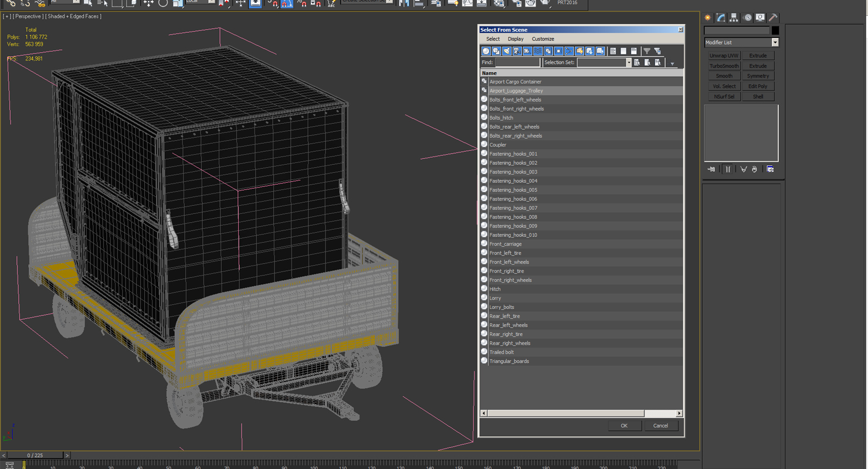Viewport: 868px width, 469px height.
Task: Click the Edit Poly modifier button
Action: (758, 86)
